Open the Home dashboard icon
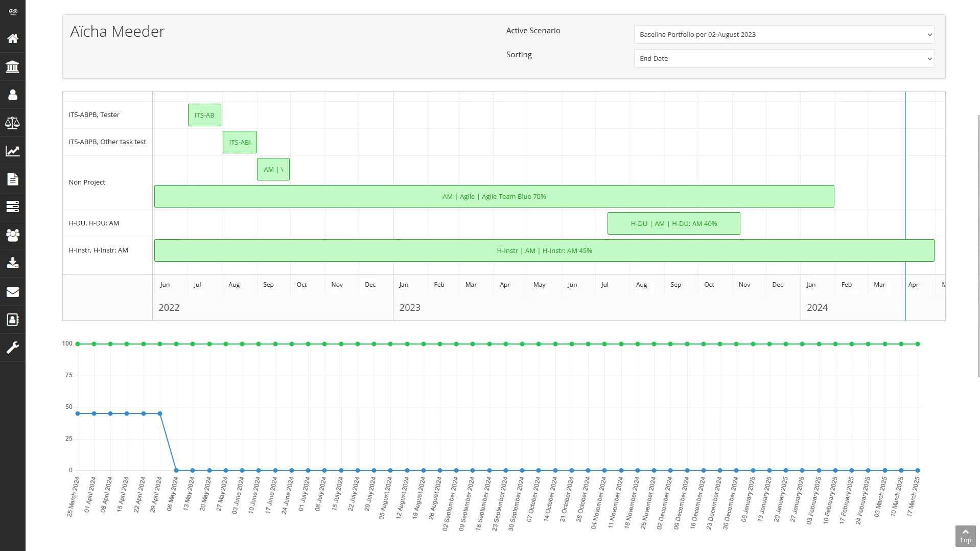 [x=12, y=39]
